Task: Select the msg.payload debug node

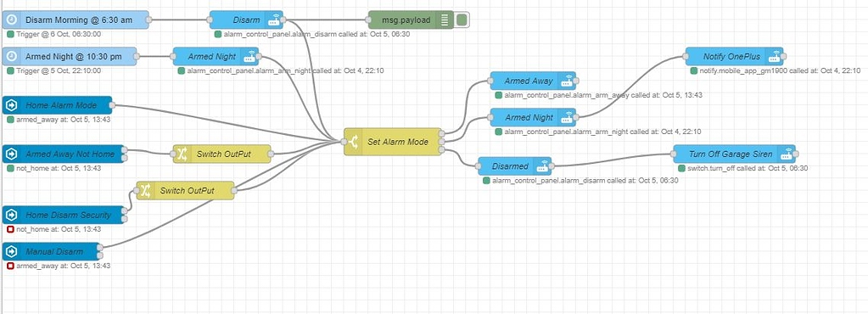Action: point(411,20)
